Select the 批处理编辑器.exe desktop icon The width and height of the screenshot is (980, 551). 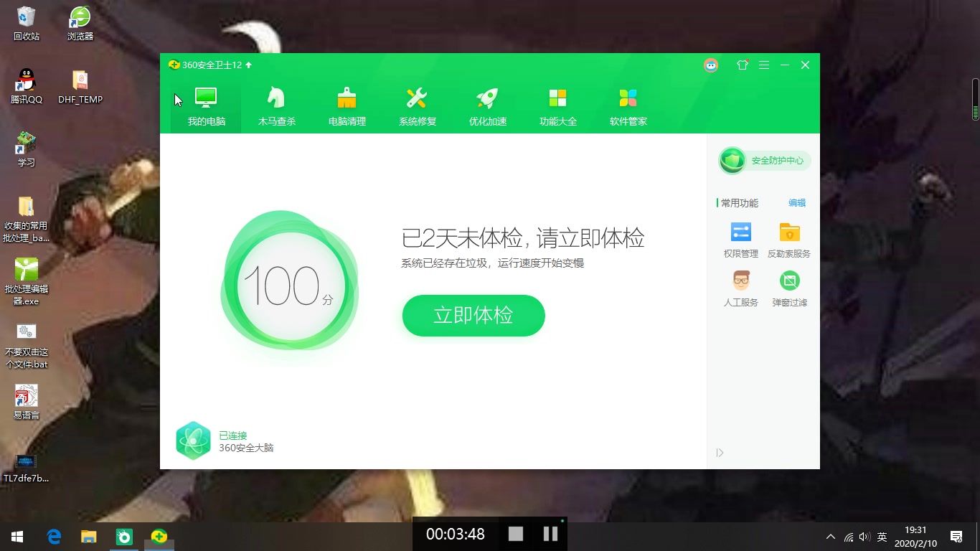coord(26,281)
